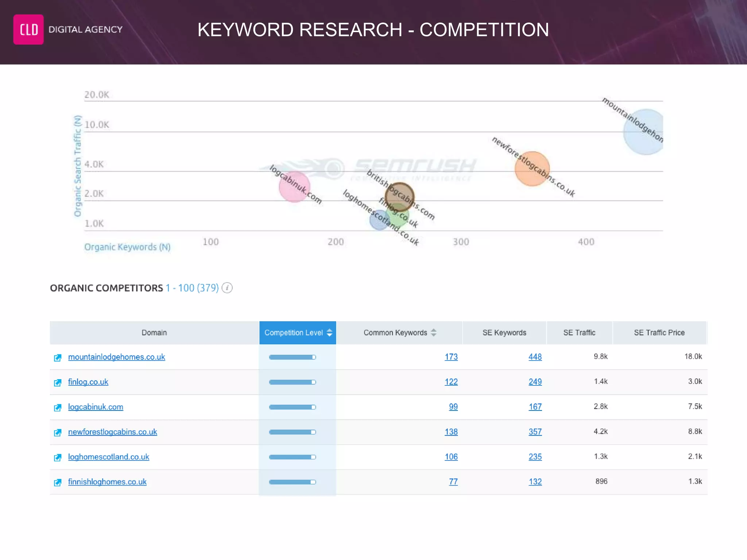The width and height of the screenshot is (747, 560).
Task: Click competition level bar for finlog.co.uk
Action: point(293,382)
